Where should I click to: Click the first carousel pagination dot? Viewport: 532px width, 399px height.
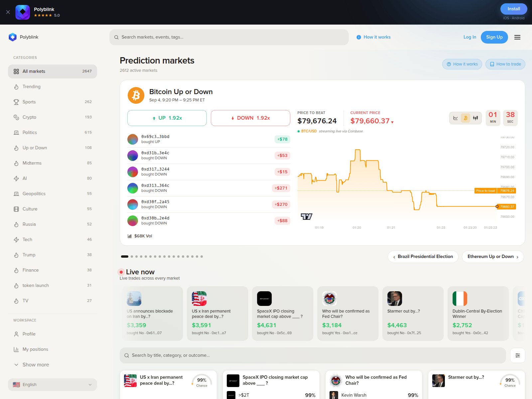125,257
